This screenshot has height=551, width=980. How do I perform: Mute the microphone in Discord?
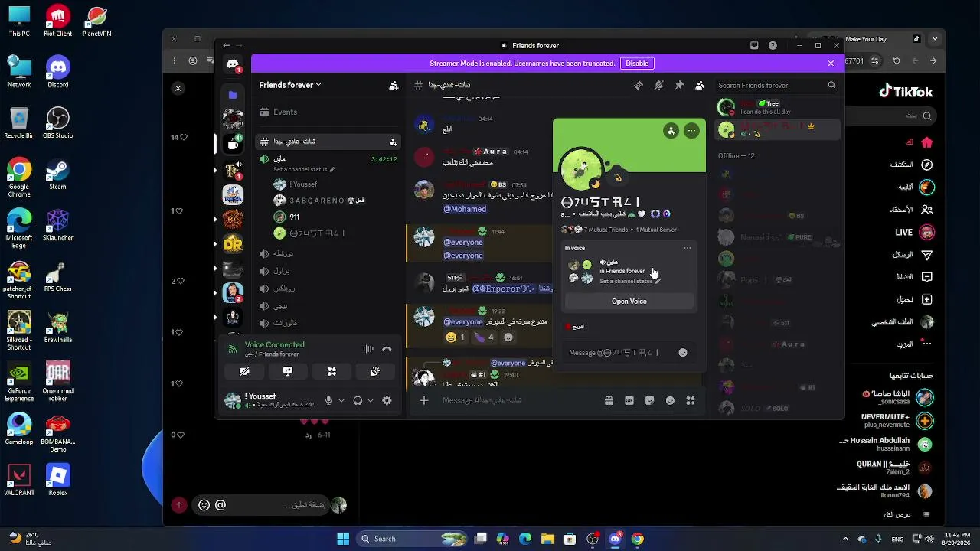pyautogui.click(x=328, y=400)
